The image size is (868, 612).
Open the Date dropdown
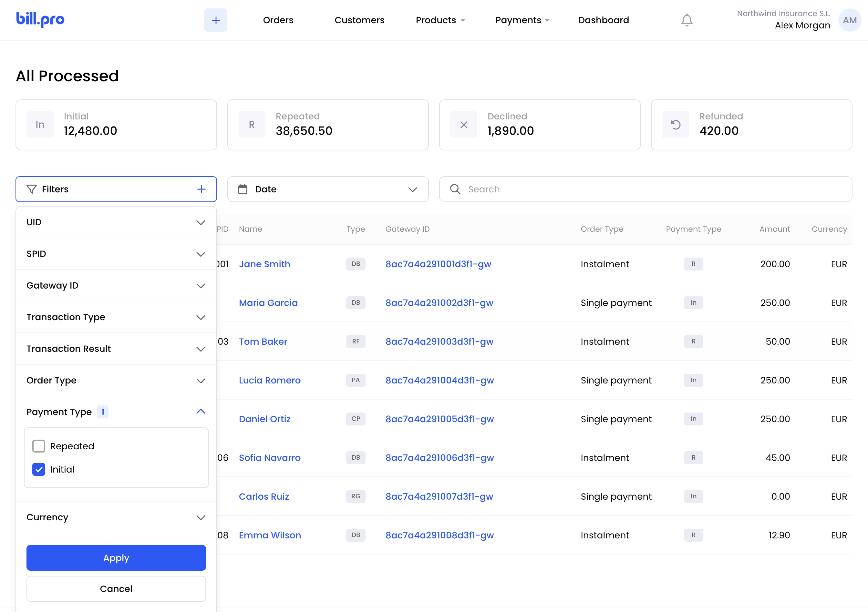[328, 189]
